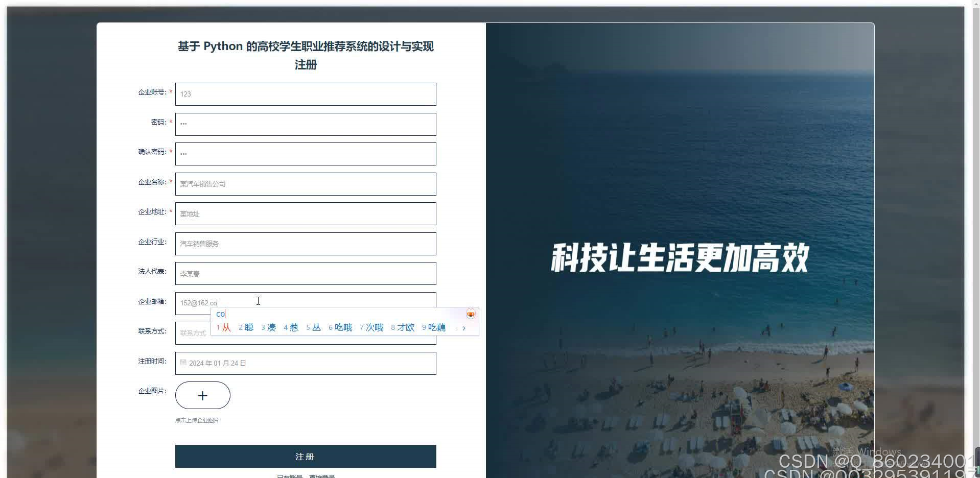Click the 企业行业 industry input field

pyautogui.click(x=305, y=244)
